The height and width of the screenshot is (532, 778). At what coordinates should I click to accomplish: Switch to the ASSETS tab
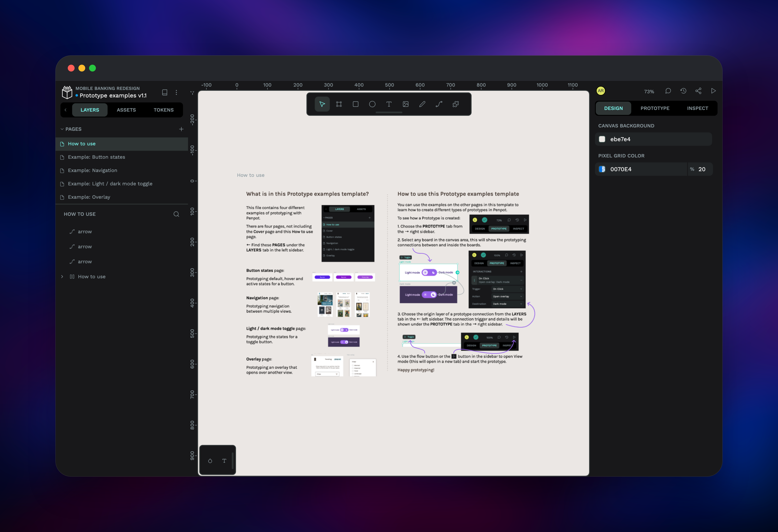(x=126, y=110)
